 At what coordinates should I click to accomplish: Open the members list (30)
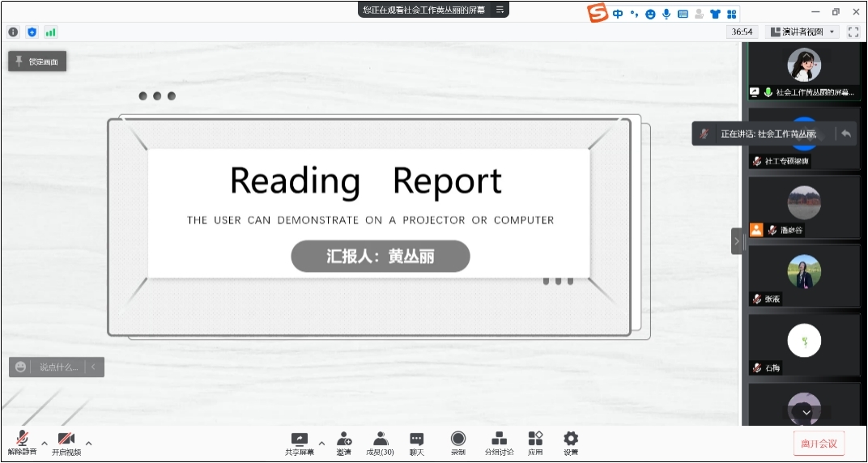pyautogui.click(x=380, y=443)
